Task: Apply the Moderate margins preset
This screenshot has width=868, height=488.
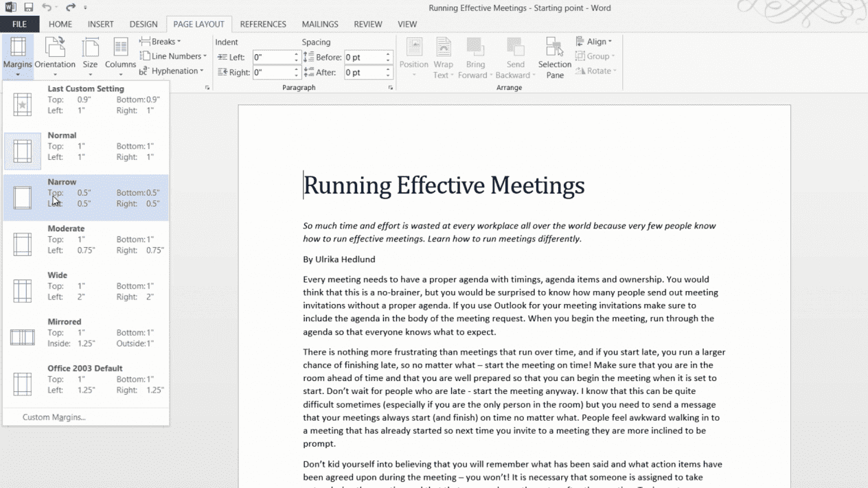Action: [86, 244]
